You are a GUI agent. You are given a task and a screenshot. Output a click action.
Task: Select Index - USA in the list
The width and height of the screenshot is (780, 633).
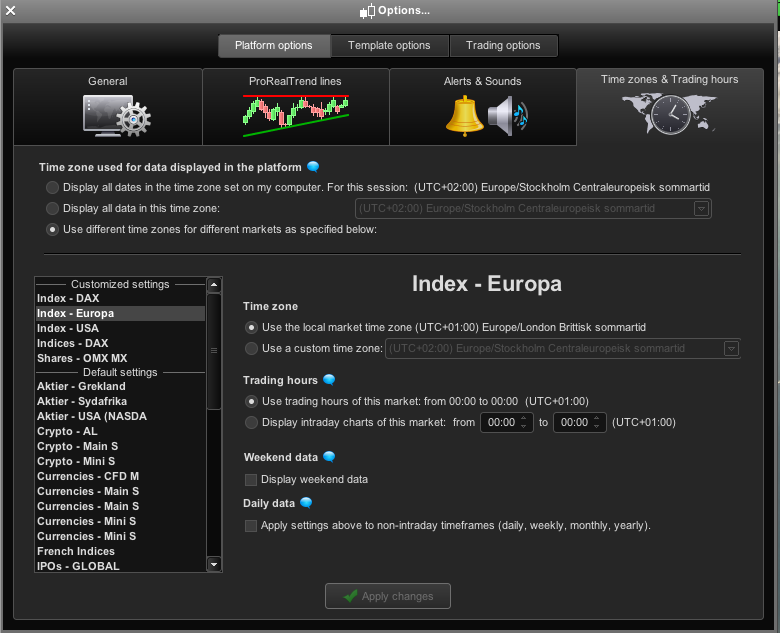(x=120, y=328)
